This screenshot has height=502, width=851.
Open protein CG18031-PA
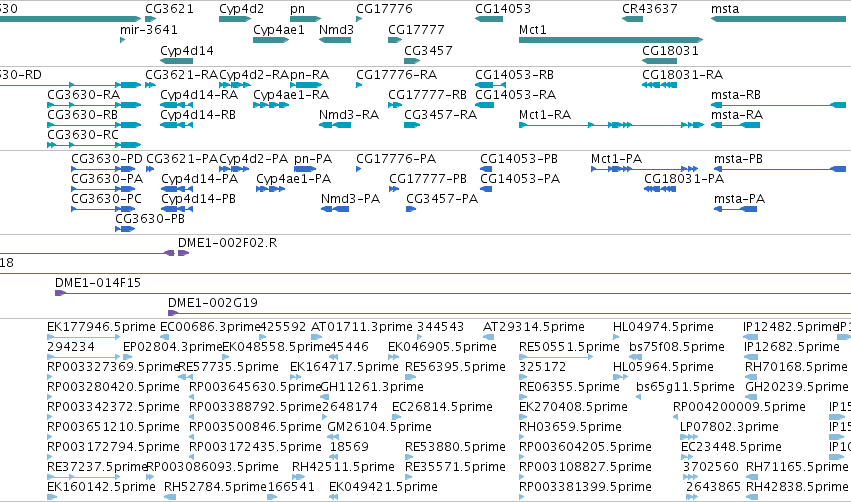(x=684, y=179)
